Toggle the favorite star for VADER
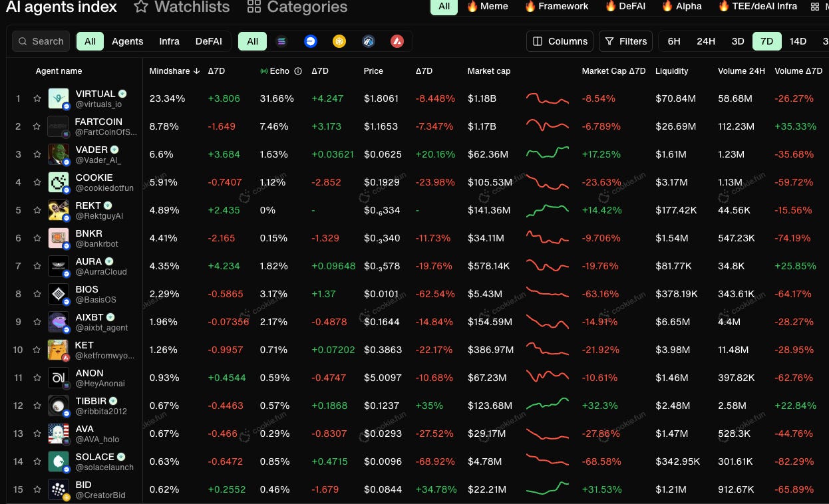This screenshot has height=504, width=829. point(37,154)
